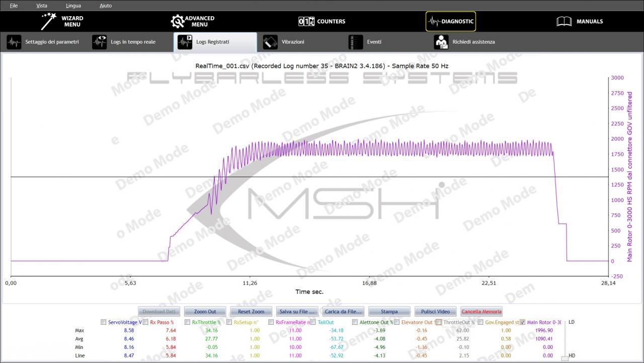
Task: Select the Diagnostic section
Action: (450, 22)
